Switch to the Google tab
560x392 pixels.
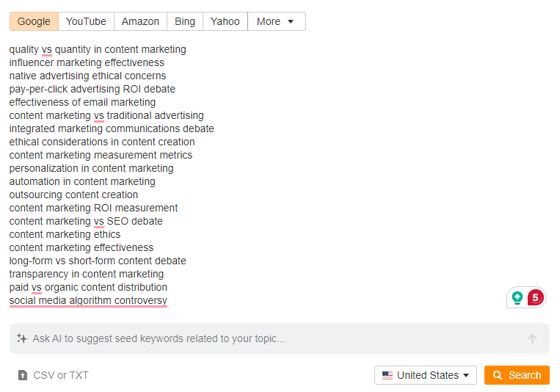pos(34,21)
